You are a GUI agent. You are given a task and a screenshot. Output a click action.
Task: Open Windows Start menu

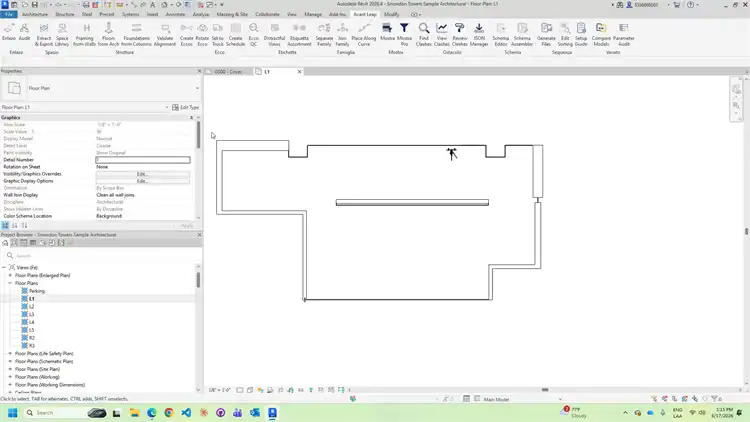click(12, 412)
